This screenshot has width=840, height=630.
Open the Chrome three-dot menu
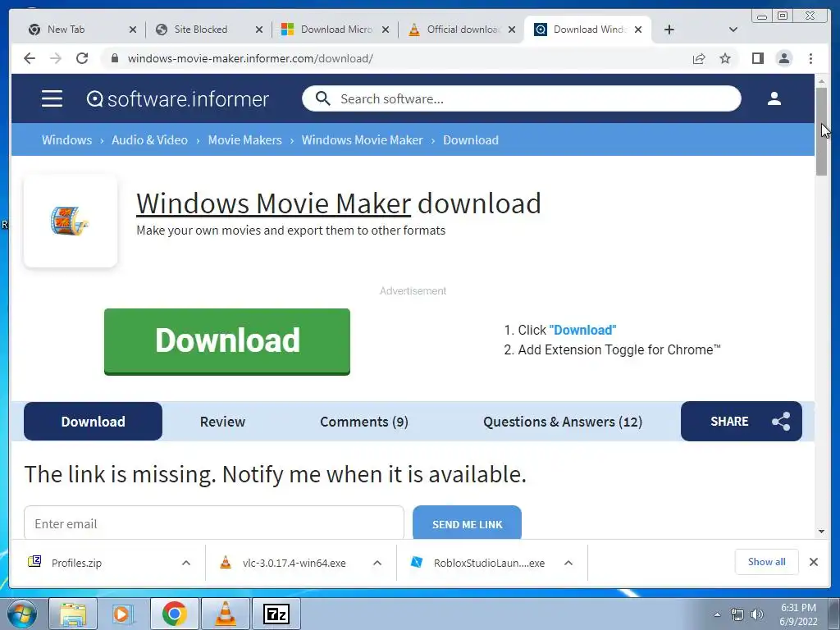pyautogui.click(x=810, y=58)
